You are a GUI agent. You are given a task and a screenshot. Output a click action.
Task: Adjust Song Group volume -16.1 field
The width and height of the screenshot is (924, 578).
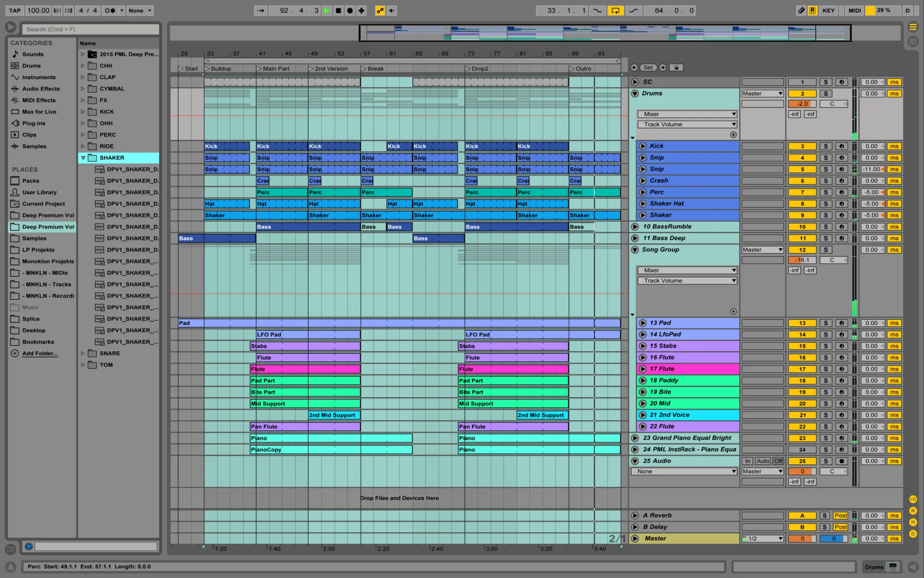click(x=802, y=260)
